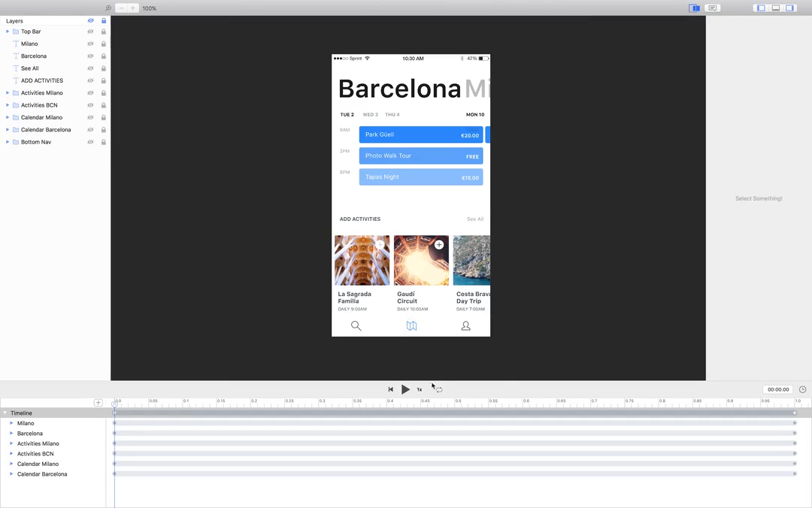This screenshot has width=812, height=508.
Task: Click the 00:00.00 timecode field
Action: pos(778,389)
